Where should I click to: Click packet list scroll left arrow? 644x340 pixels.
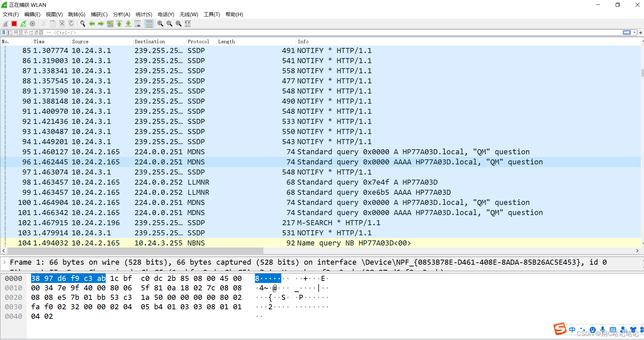tap(4, 251)
